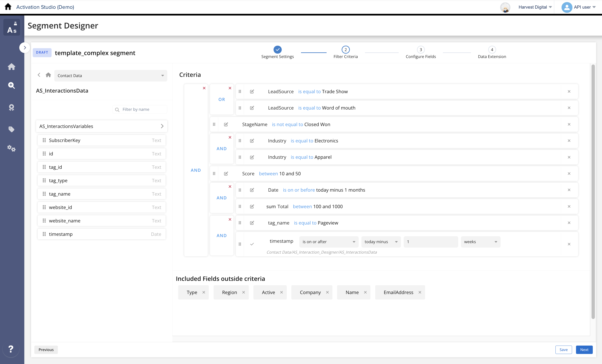Open the search magnifier icon in sidebar

(x=12, y=85)
